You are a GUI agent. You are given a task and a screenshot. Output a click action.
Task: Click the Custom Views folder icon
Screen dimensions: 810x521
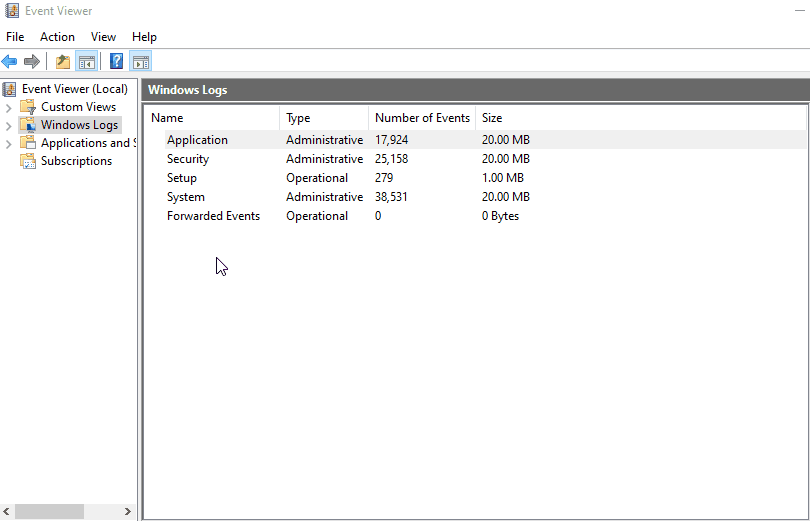coord(28,107)
